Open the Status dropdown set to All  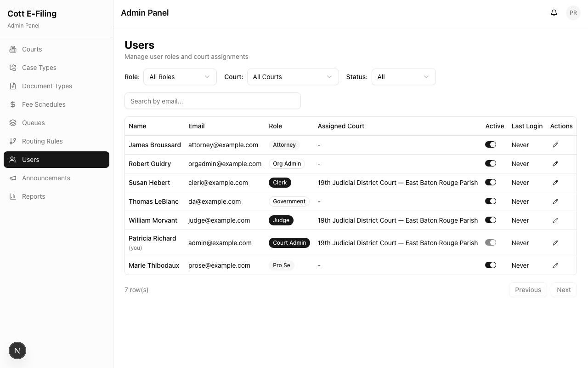click(403, 77)
